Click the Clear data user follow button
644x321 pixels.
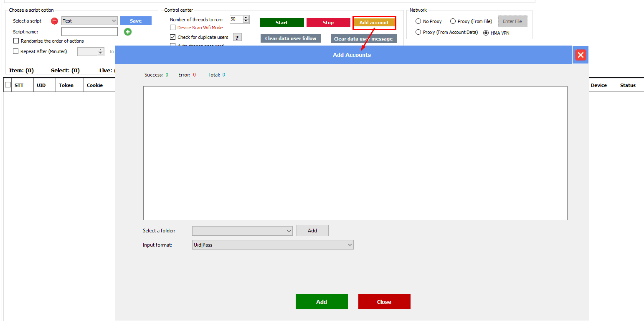291,38
